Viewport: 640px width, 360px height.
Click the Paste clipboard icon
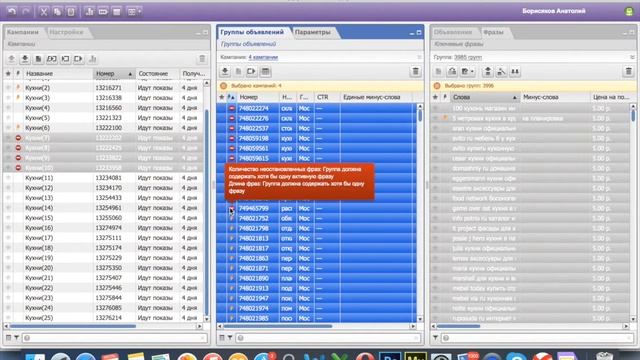[x=71, y=11]
